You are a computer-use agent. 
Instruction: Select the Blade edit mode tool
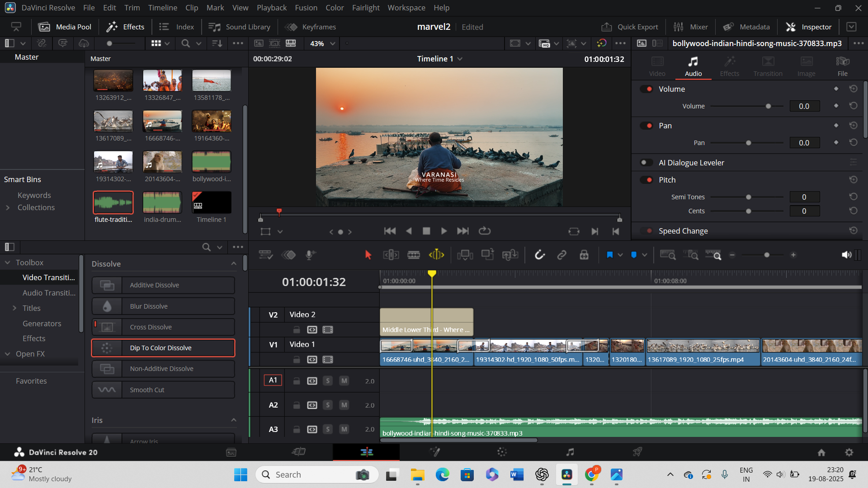pos(413,255)
